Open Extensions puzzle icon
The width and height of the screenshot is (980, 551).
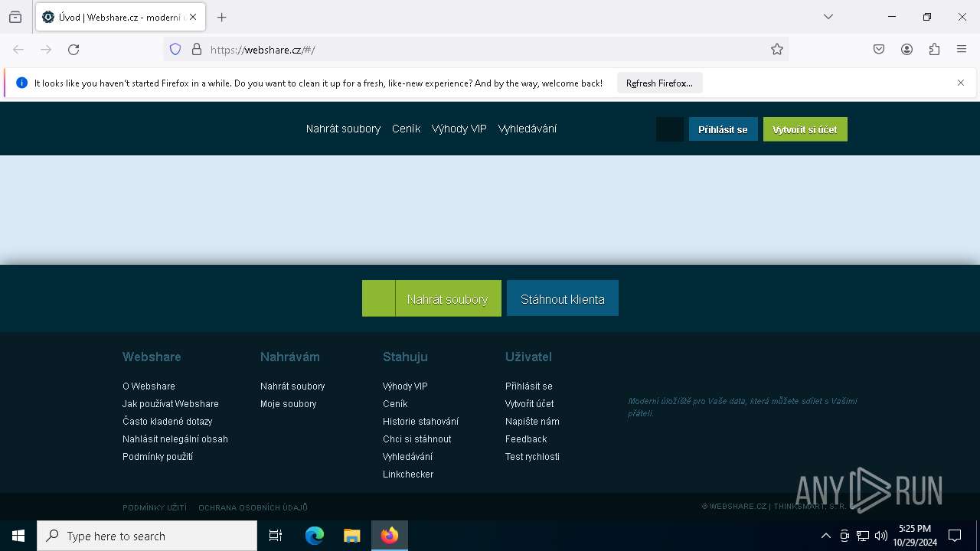coord(934,50)
